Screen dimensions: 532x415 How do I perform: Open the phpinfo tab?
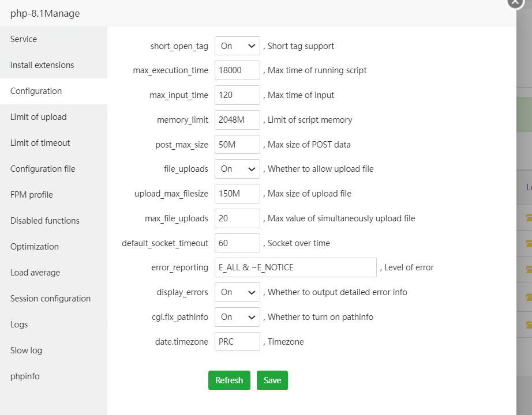click(25, 376)
